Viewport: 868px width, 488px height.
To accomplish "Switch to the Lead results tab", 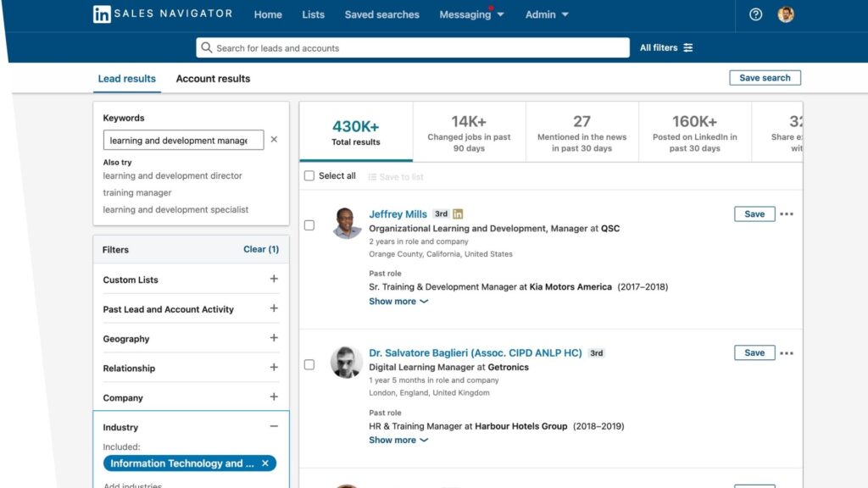I will (x=127, y=79).
